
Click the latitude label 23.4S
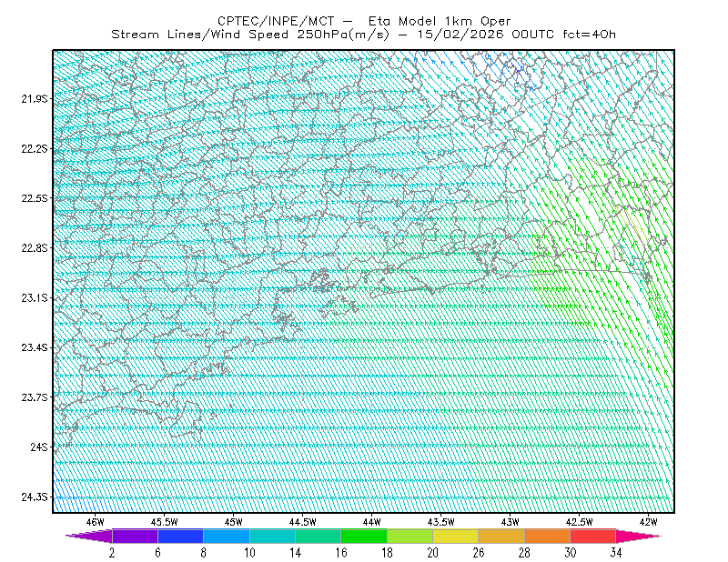(34, 347)
